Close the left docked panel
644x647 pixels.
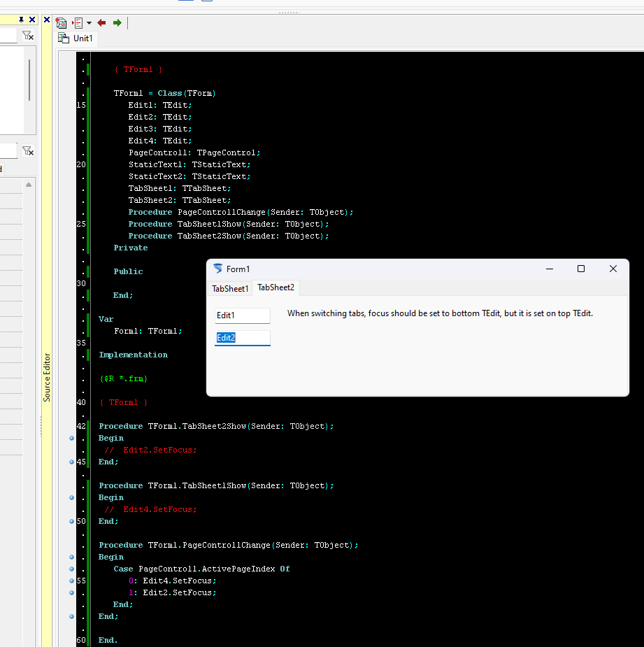click(x=31, y=20)
